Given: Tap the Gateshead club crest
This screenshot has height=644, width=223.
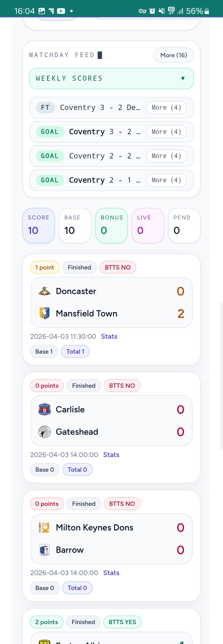Looking at the screenshot, I should pyautogui.click(x=44, y=432).
